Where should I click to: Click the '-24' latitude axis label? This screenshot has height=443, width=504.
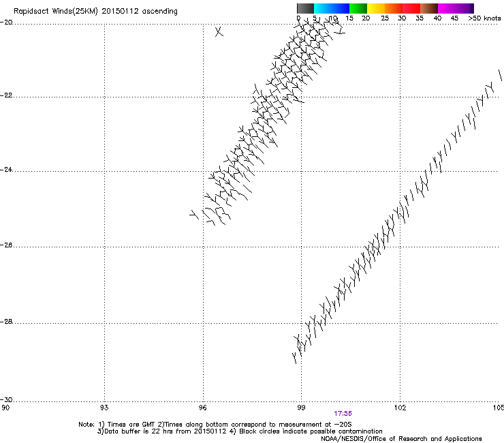[x=6, y=170]
